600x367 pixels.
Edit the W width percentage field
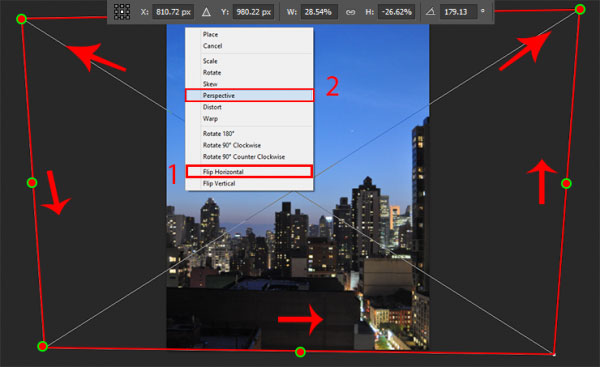point(318,12)
